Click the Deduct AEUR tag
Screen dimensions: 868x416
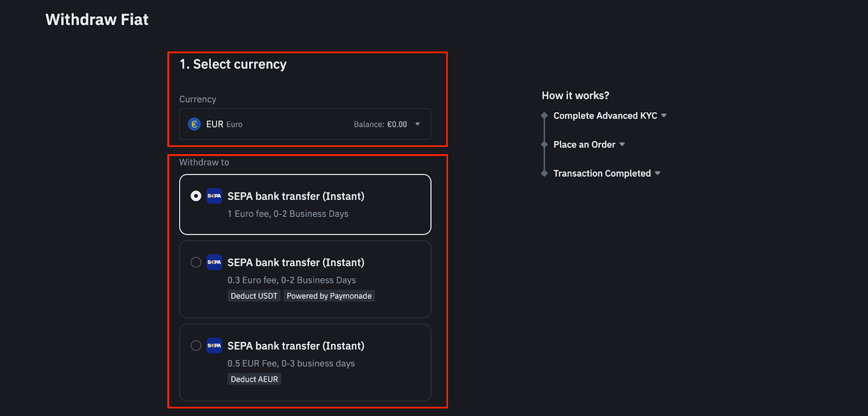click(x=254, y=379)
